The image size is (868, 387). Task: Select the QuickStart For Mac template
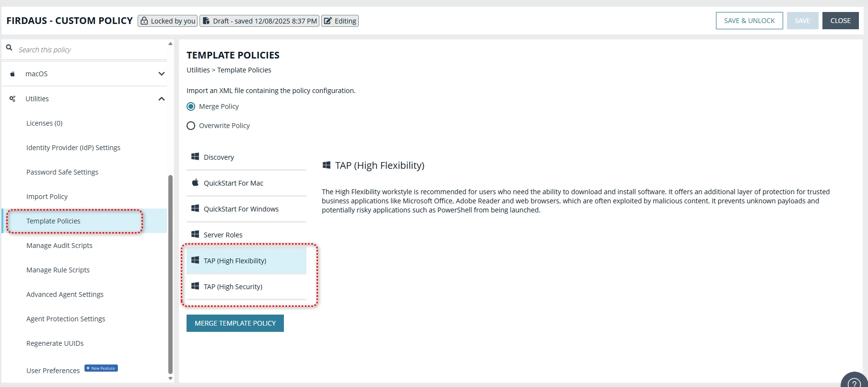click(246, 183)
